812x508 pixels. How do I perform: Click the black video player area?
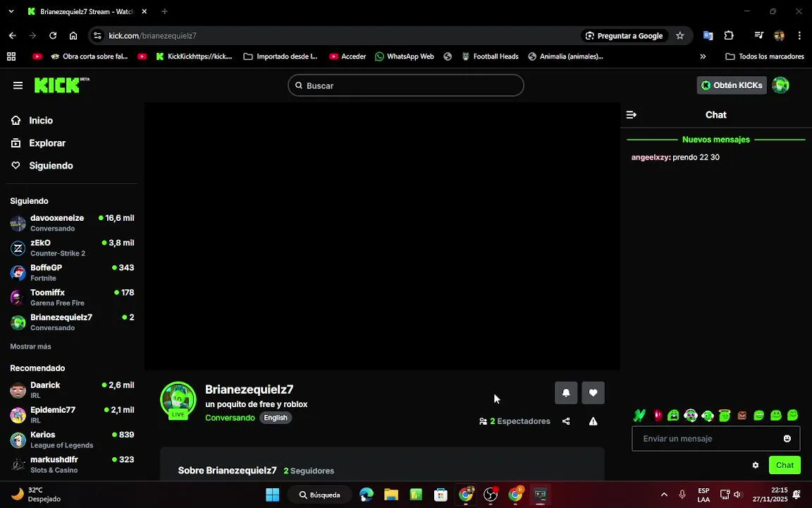tap(382, 236)
